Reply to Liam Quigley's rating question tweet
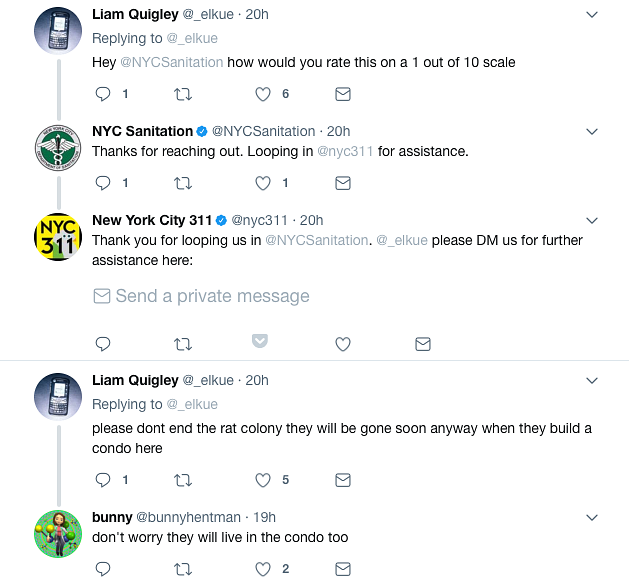The height and width of the screenshot is (586, 629). (x=102, y=94)
